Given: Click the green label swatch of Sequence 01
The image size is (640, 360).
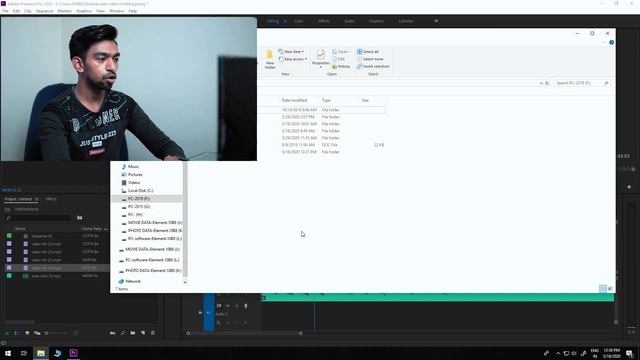Looking at the screenshot, I should pyautogui.click(x=9, y=236).
